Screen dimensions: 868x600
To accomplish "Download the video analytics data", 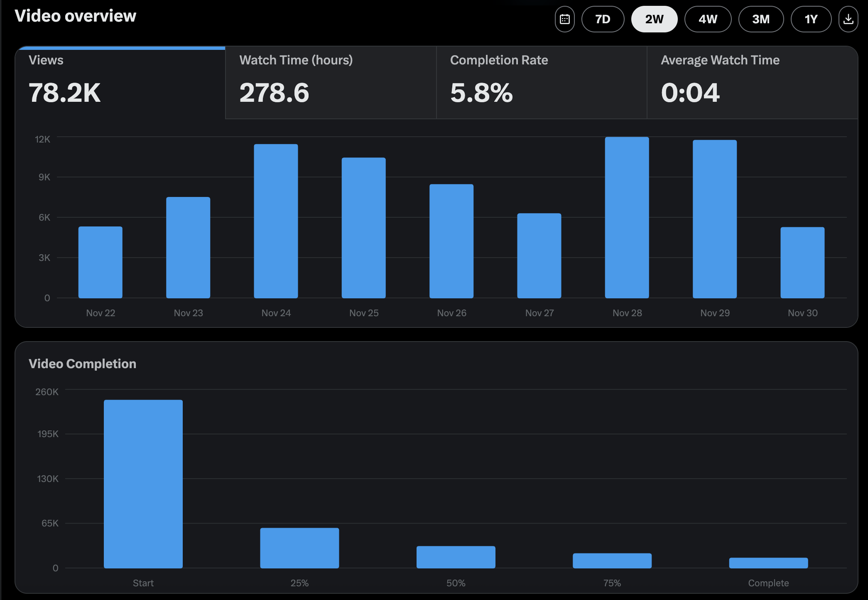I will coord(848,19).
